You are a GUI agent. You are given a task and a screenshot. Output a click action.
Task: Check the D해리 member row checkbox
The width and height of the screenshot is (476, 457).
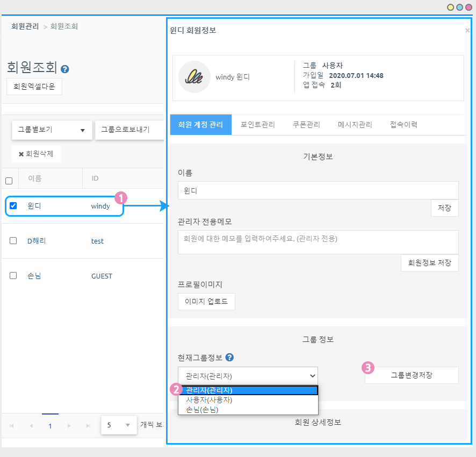pos(13,241)
